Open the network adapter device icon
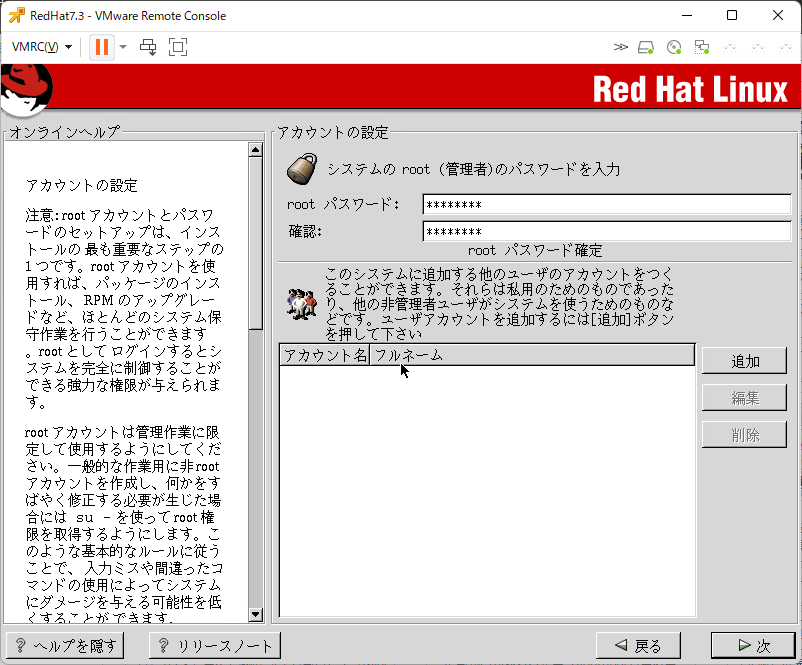Viewport: 802px width, 665px height. coord(702,48)
